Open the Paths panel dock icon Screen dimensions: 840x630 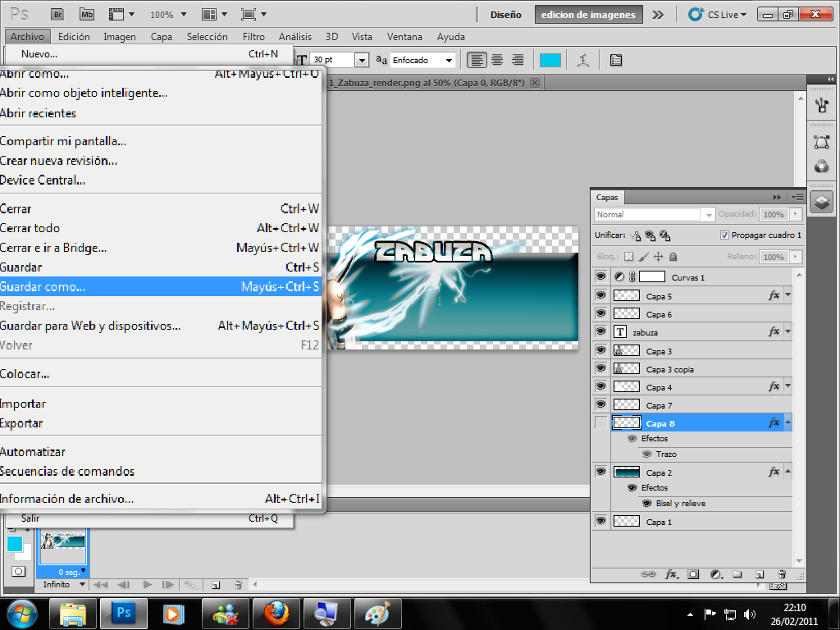pyautogui.click(x=822, y=142)
